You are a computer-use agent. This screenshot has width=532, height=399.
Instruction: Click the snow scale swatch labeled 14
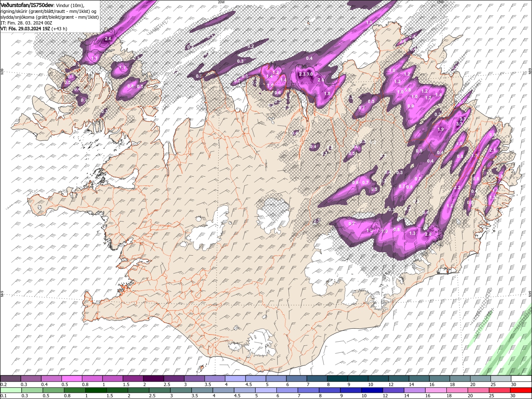(419, 379)
